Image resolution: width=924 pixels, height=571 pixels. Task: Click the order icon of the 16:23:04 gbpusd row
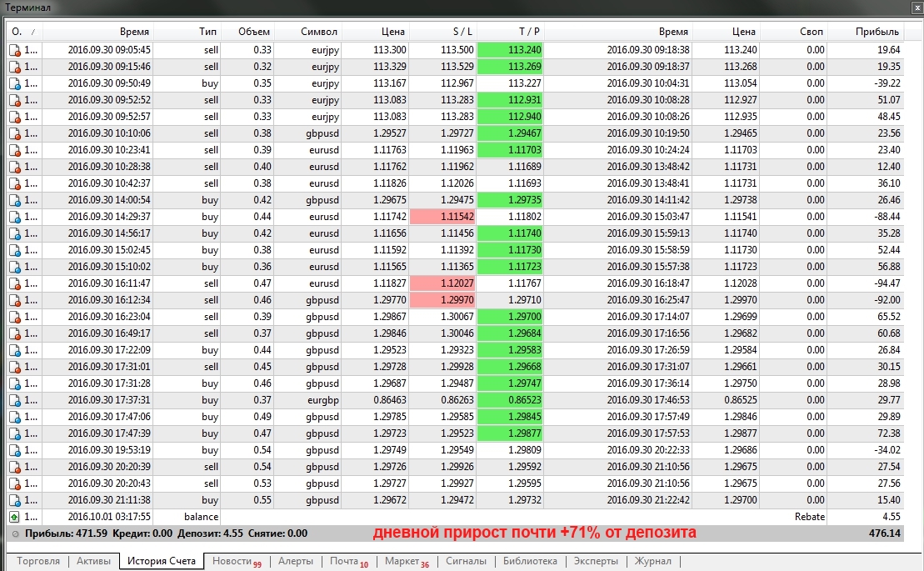15,317
